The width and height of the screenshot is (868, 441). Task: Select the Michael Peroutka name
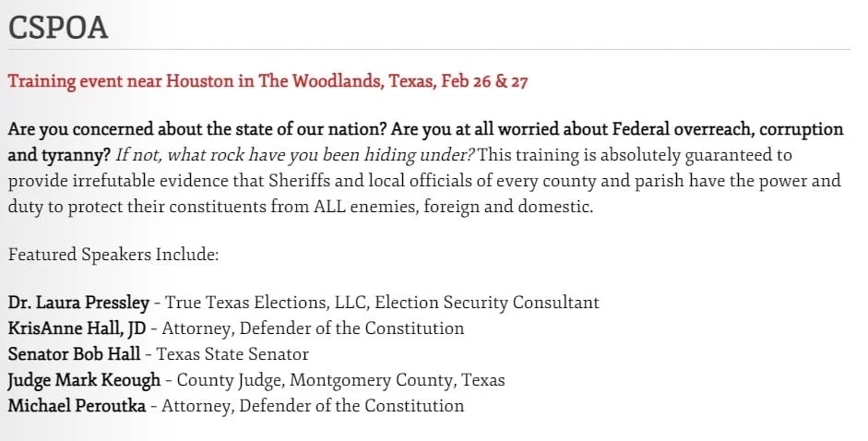click(x=77, y=406)
